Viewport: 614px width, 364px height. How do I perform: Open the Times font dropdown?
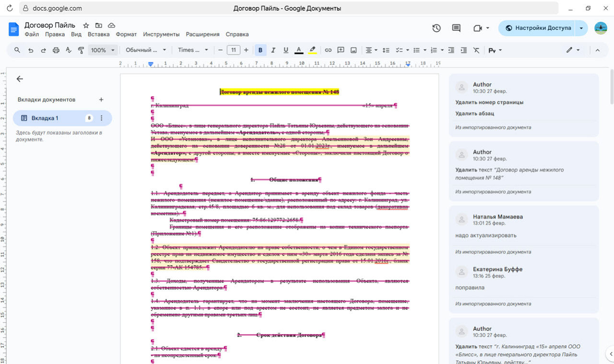pos(193,50)
